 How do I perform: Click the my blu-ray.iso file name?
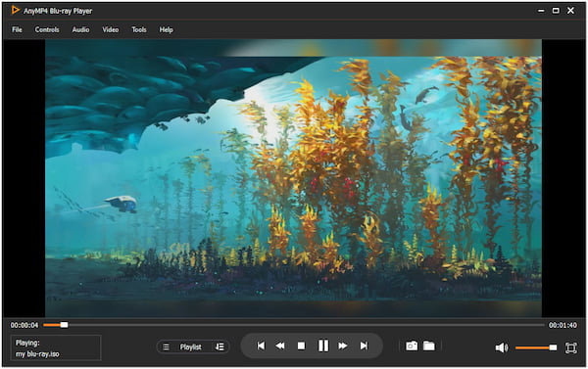coord(37,354)
